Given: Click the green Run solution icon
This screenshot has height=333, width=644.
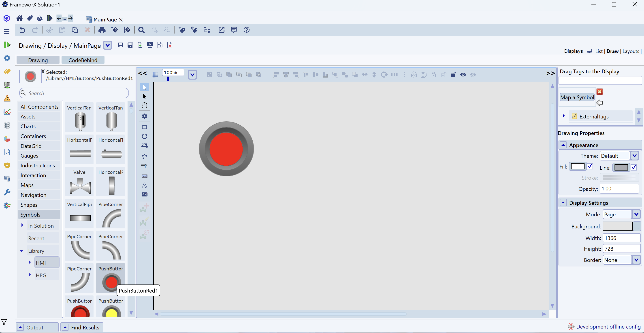Looking at the screenshot, I should pyautogui.click(x=7, y=45).
